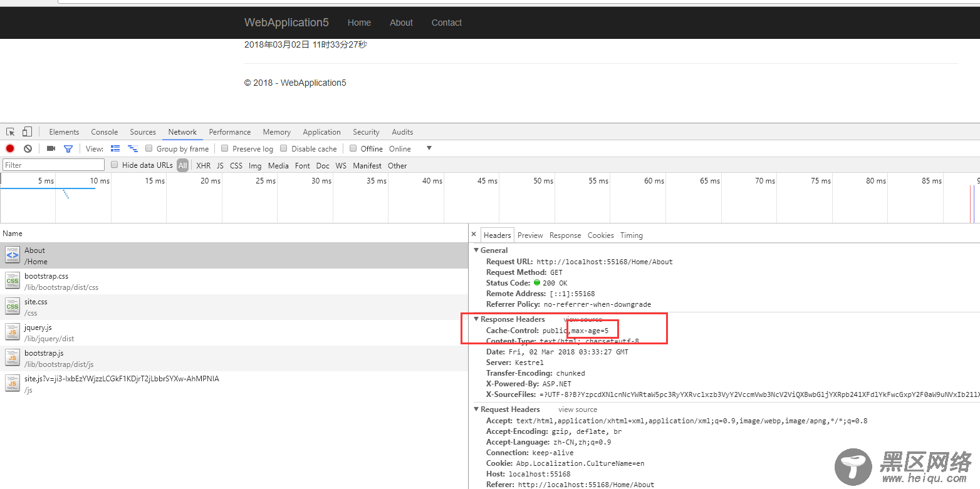Screen dimensions: 980x489
Task: Focus the network Filter text field
Action: [x=54, y=165]
